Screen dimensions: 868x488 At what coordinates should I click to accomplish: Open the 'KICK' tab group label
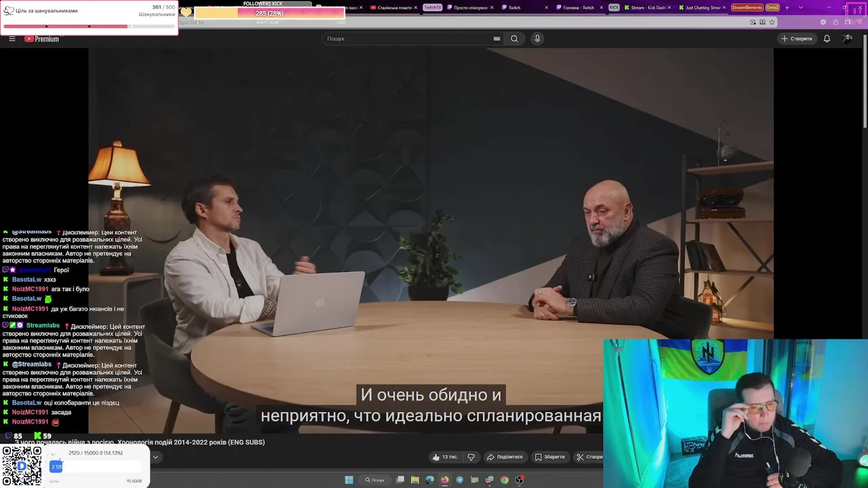[614, 7]
